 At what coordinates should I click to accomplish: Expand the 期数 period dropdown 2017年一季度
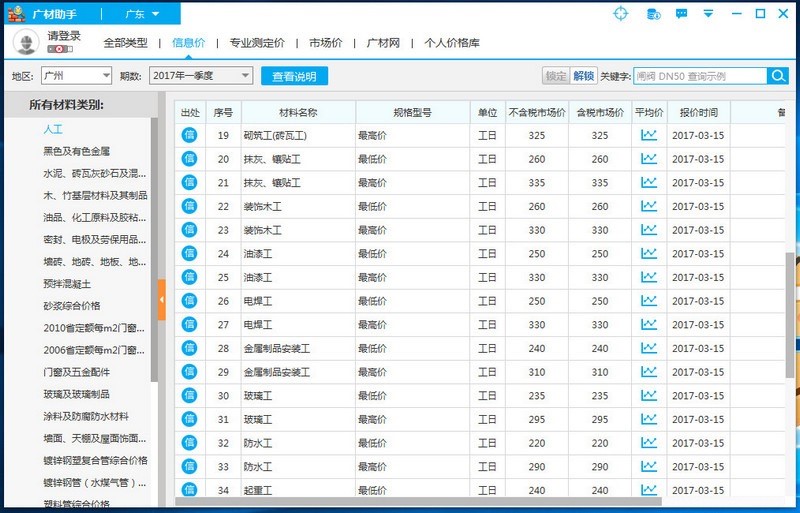(200, 76)
